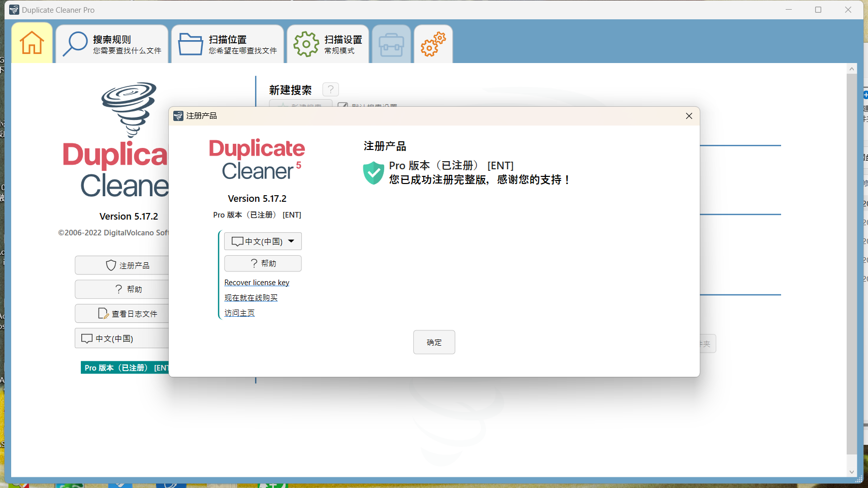Click the question mark beside 新建搜索
The height and width of the screenshot is (488, 868).
(x=330, y=90)
